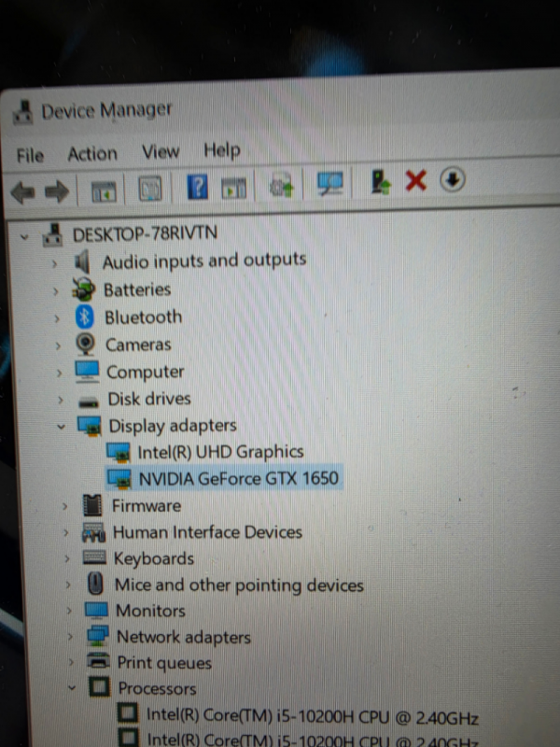Select Mice and other pointing devices
This screenshot has height=747, width=560.
tap(238, 585)
